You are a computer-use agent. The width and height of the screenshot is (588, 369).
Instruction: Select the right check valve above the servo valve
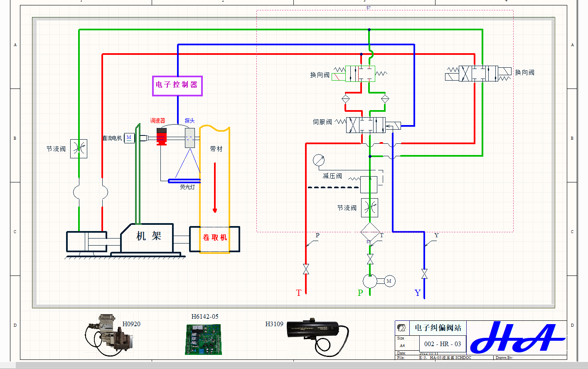click(x=385, y=99)
